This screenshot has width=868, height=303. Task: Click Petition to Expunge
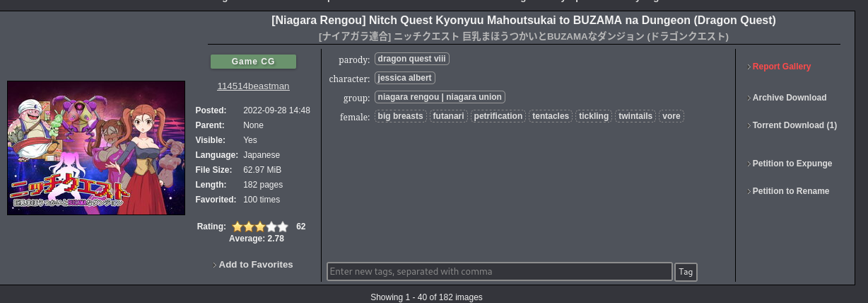coord(792,164)
